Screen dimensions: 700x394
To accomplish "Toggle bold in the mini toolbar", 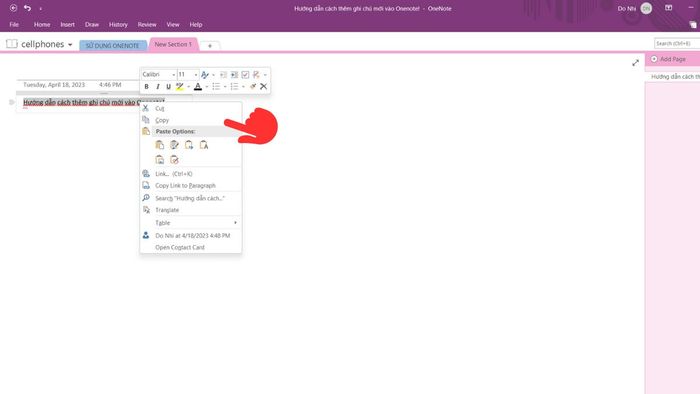I will [x=146, y=87].
